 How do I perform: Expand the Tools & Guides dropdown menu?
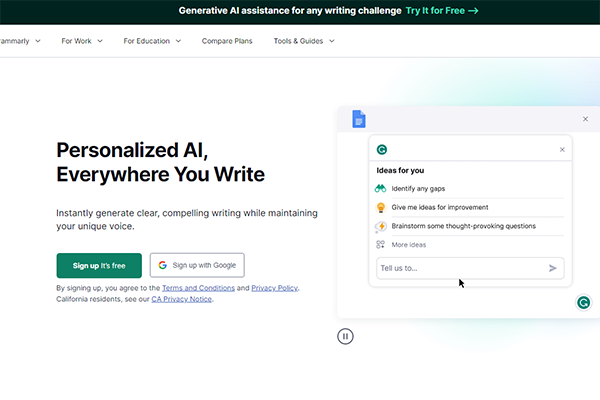point(304,41)
